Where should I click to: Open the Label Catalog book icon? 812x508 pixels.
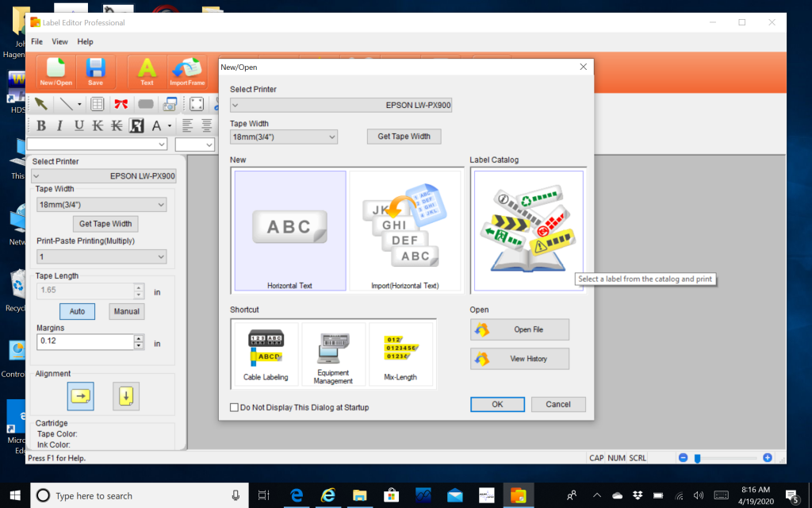528,231
